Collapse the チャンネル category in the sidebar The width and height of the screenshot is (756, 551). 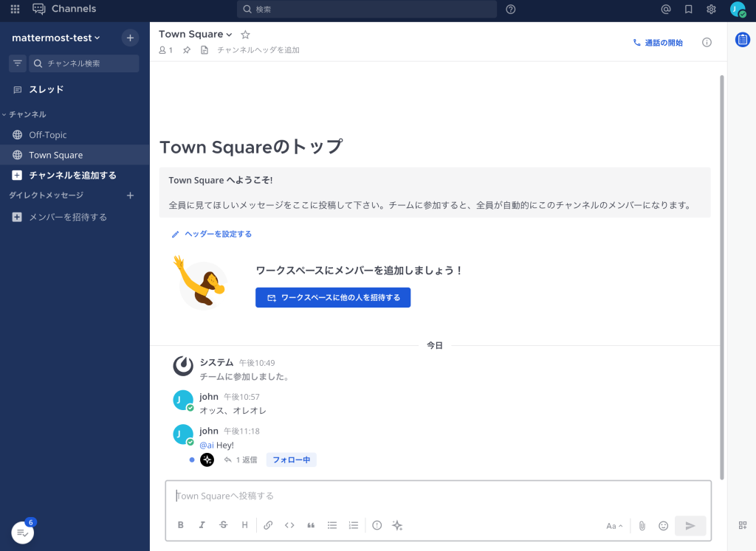(x=27, y=114)
